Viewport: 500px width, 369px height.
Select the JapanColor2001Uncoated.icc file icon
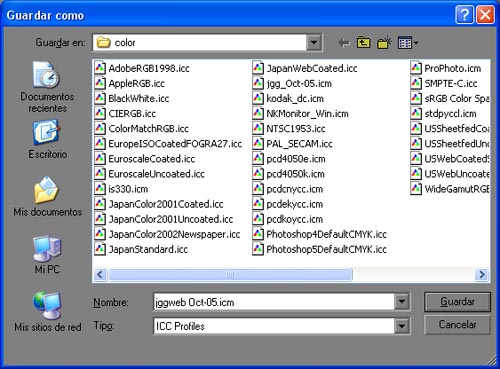100,219
